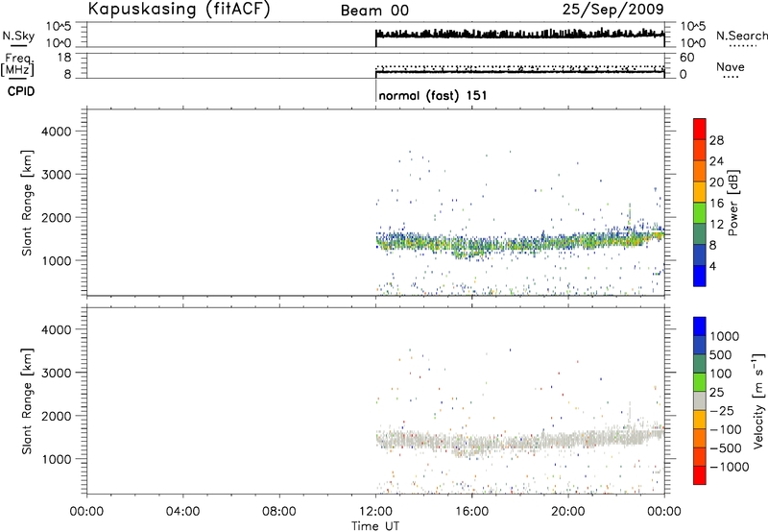Click the 'Time UT' axis title
The width and height of the screenshot is (768, 532).
pyautogui.click(x=375, y=526)
